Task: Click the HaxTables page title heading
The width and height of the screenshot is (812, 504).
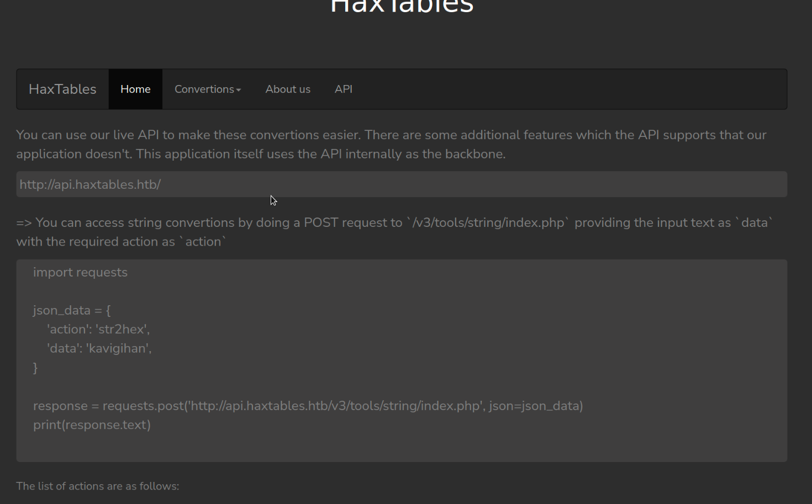Action: coord(402,7)
